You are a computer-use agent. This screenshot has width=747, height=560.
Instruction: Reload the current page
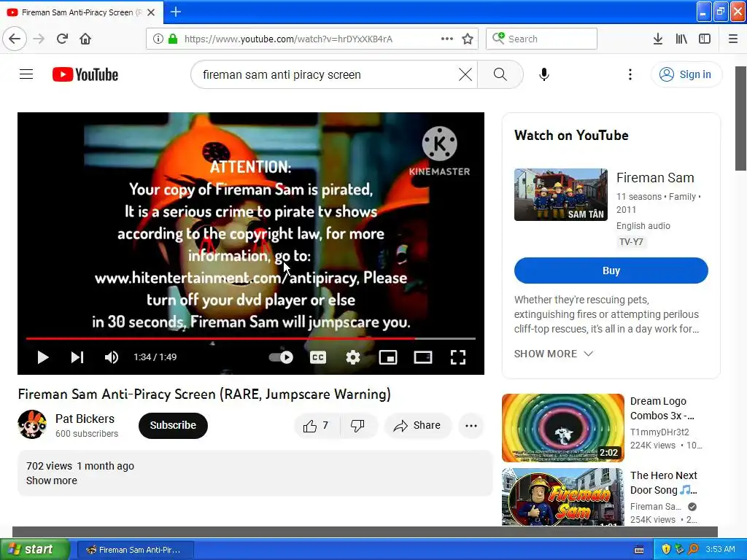tap(62, 39)
